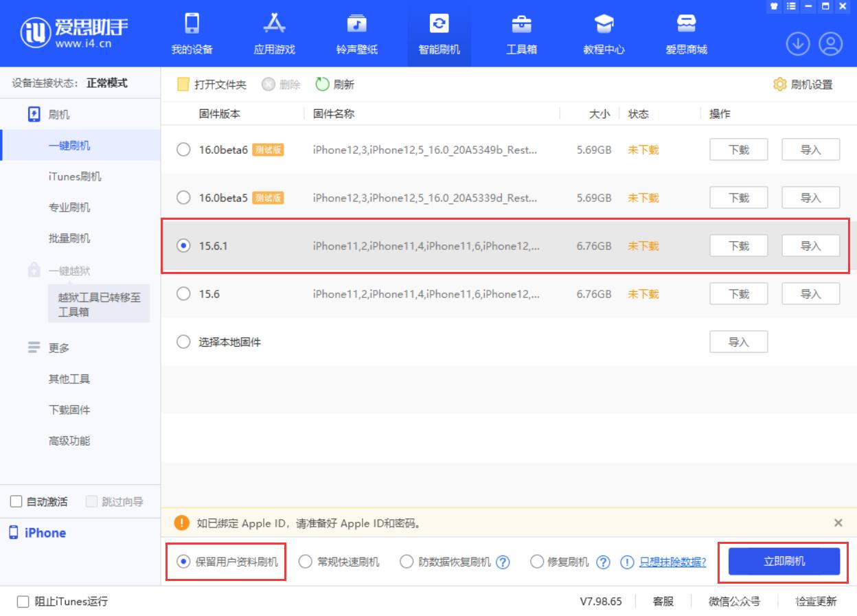The height and width of the screenshot is (616, 857).
Task: Start flashing with 立即刷机 button
Action: [x=782, y=561]
